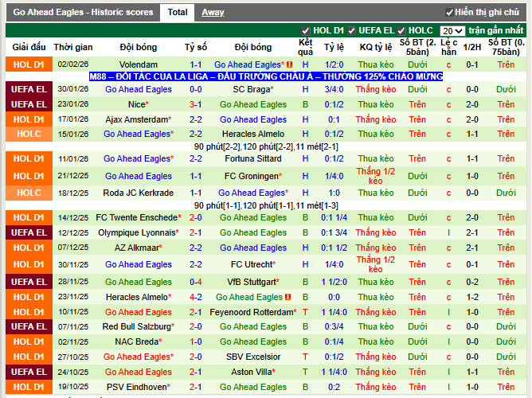Viewport: 532px width, 398px height.
Task: Click red card icon in Heracles Almelo 4-2 row
Action: [x=288, y=297]
